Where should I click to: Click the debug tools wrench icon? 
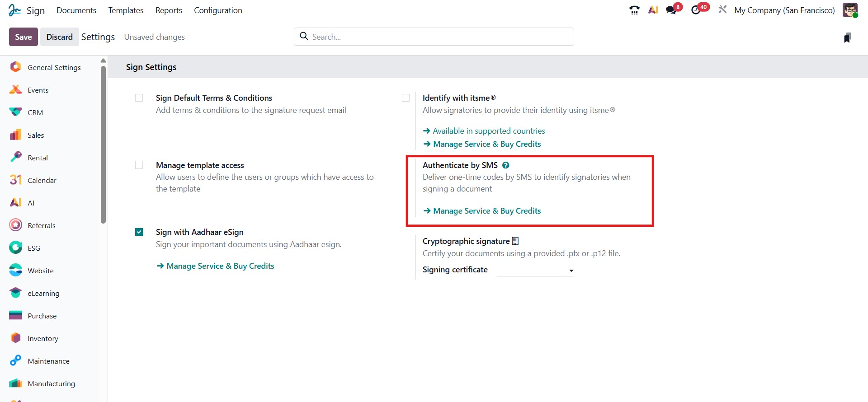pyautogui.click(x=722, y=9)
